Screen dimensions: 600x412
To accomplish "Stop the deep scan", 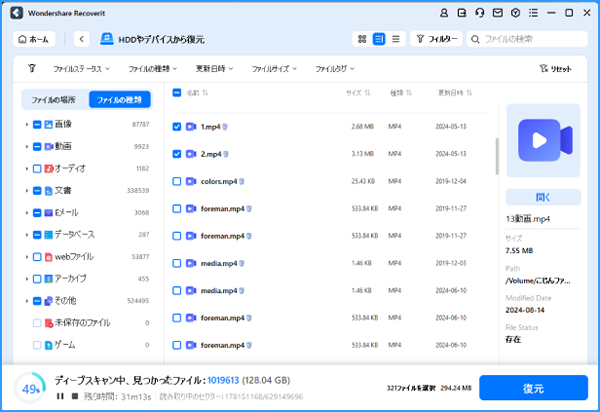I will (73, 396).
